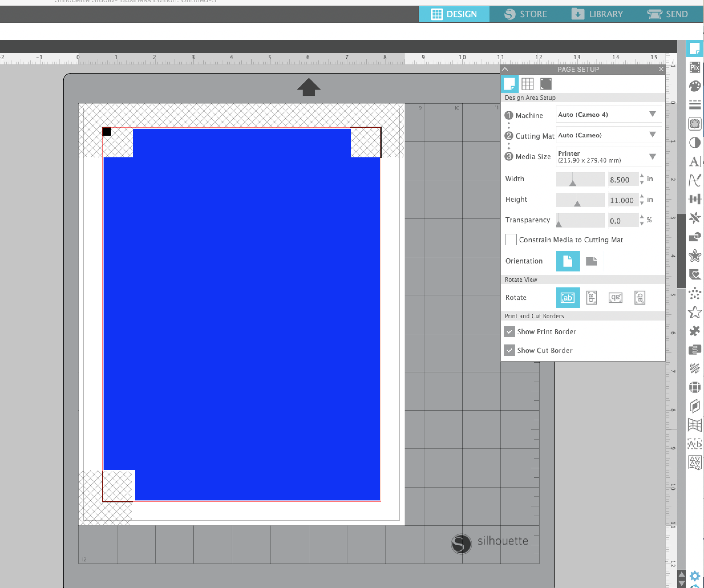This screenshot has width=704, height=588.
Task: Open the Text Style panel icon
Action: point(695,161)
